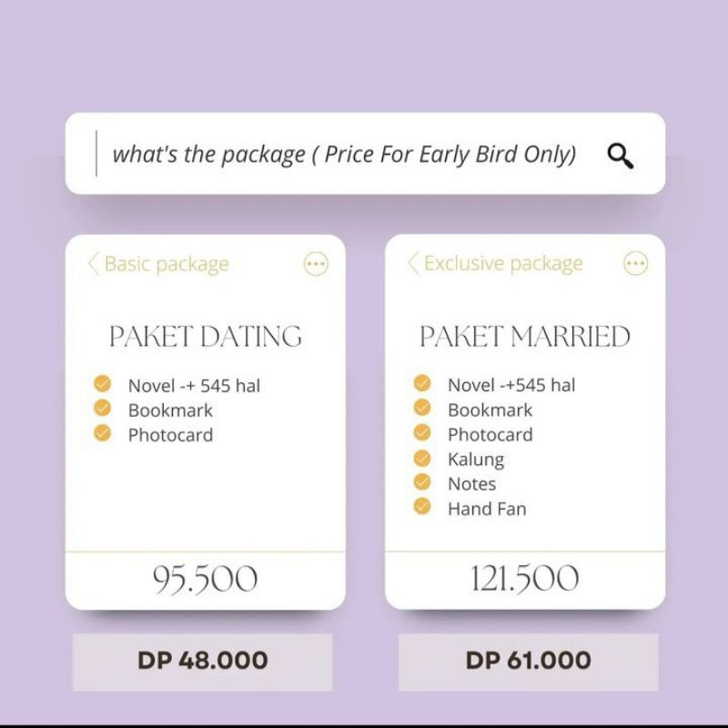Toggle Hand Fan checkmark in Paket Married
Image resolution: width=728 pixels, height=728 pixels.
(x=422, y=507)
